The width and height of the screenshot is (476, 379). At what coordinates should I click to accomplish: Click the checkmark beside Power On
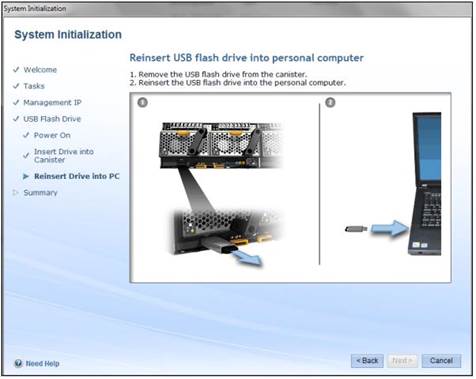click(x=26, y=135)
